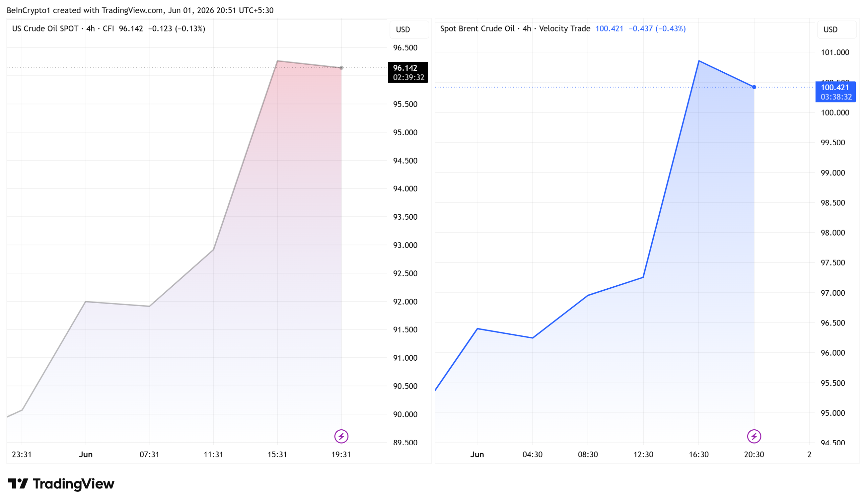Click the TradingView logo
Viewport: 866px width, 504px height.
[x=61, y=484]
